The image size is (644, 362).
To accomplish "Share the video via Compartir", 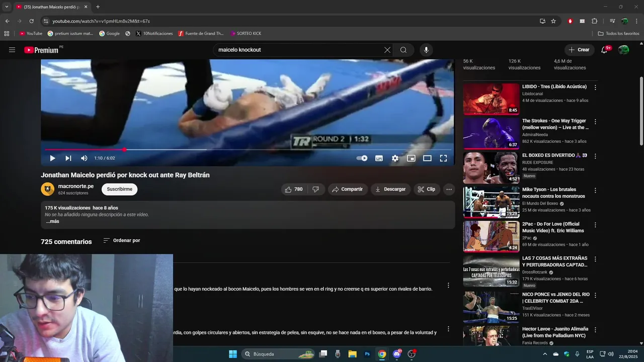I will pos(348,189).
